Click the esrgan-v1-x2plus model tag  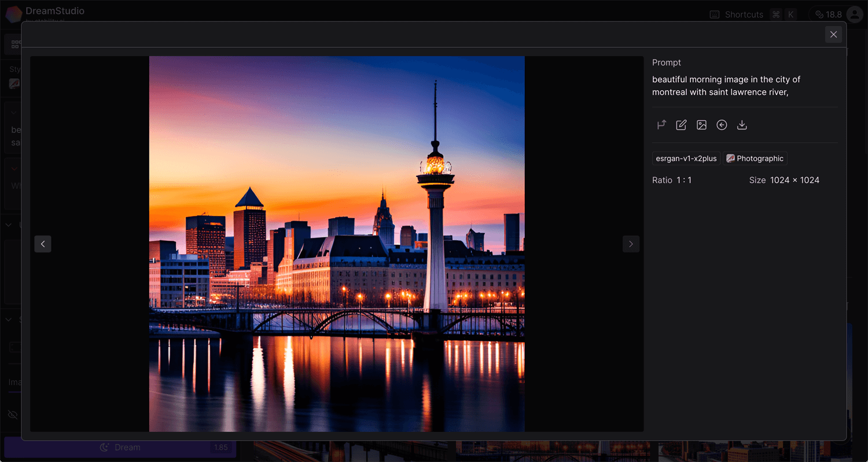[686, 159]
